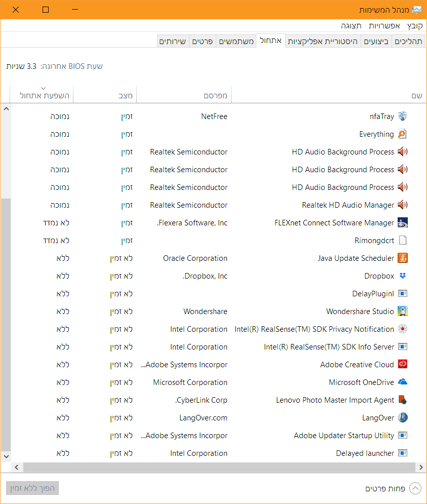The image size is (427, 504).
Task: Open the תצוגה view menu
Action: pyautogui.click(x=351, y=26)
